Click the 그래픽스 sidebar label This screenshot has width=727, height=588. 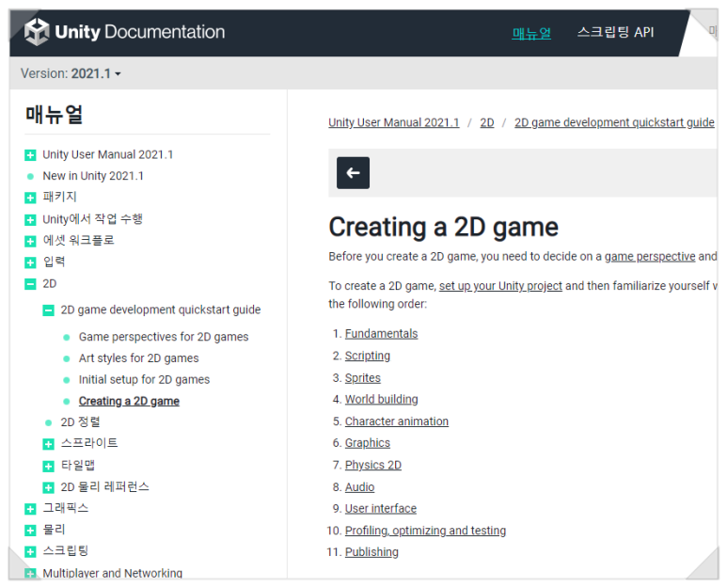[66, 508]
